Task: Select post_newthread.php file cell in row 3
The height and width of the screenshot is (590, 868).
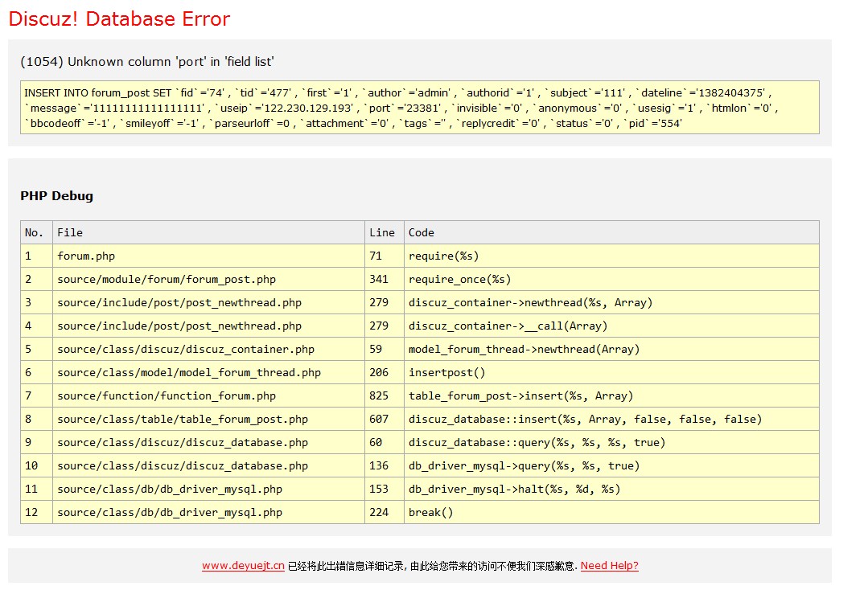Action: point(208,302)
